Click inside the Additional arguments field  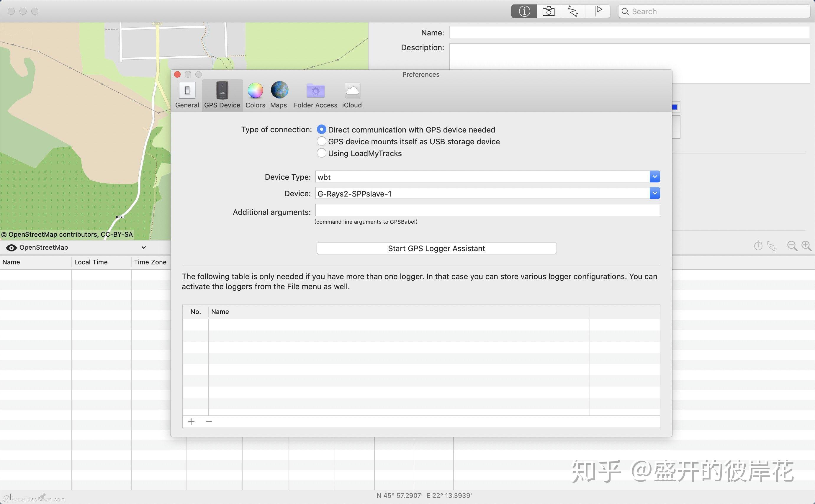487,210
